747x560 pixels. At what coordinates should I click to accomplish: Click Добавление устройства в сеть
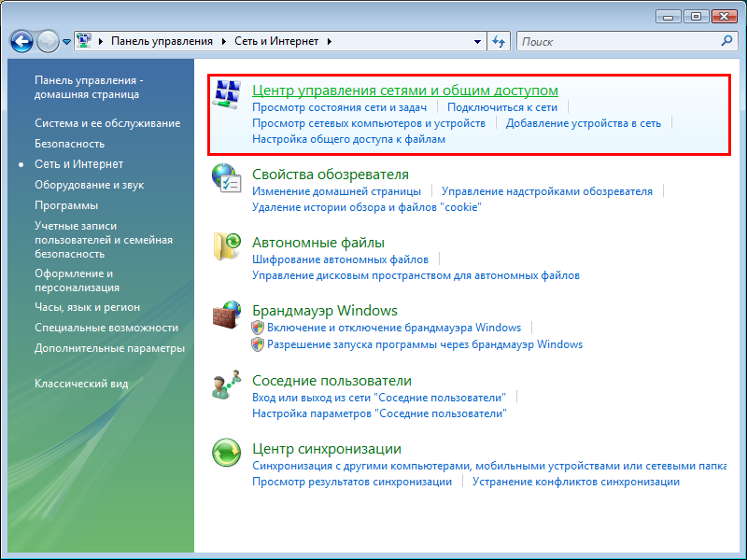(584, 123)
